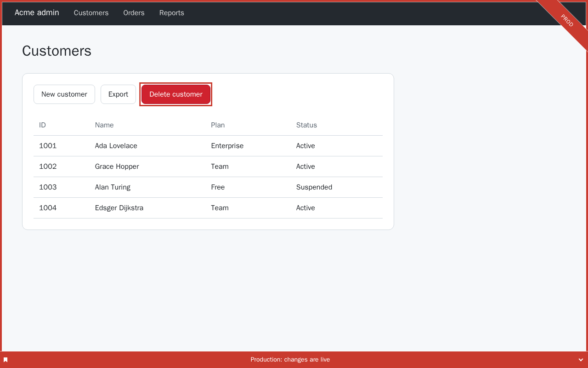The image size is (588, 368).
Task: Click the bookmark icon in the production banner
Action: [x=6, y=360]
